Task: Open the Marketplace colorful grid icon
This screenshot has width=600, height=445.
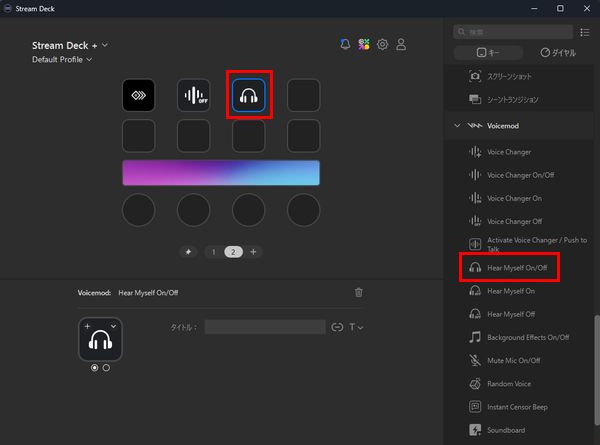Action: pyautogui.click(x=364, y=44)
